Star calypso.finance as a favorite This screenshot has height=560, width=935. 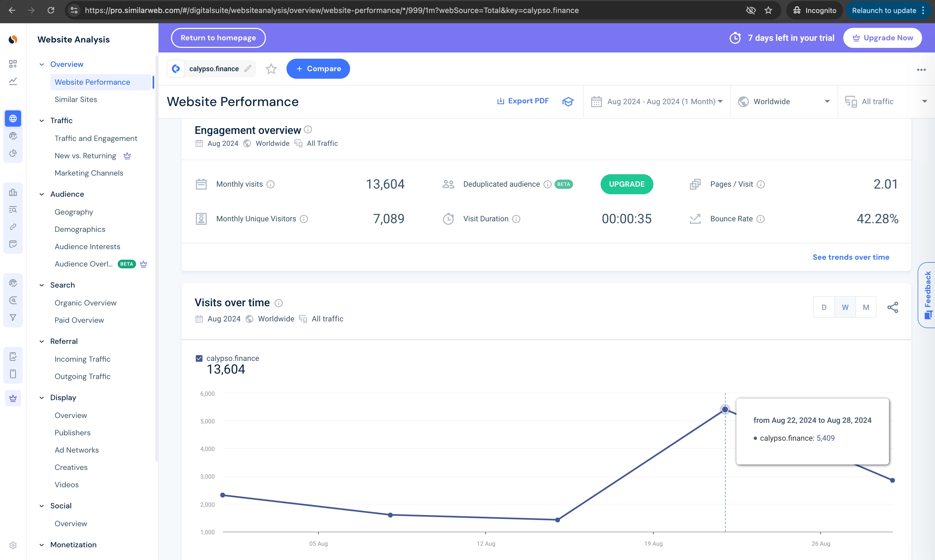271,69
